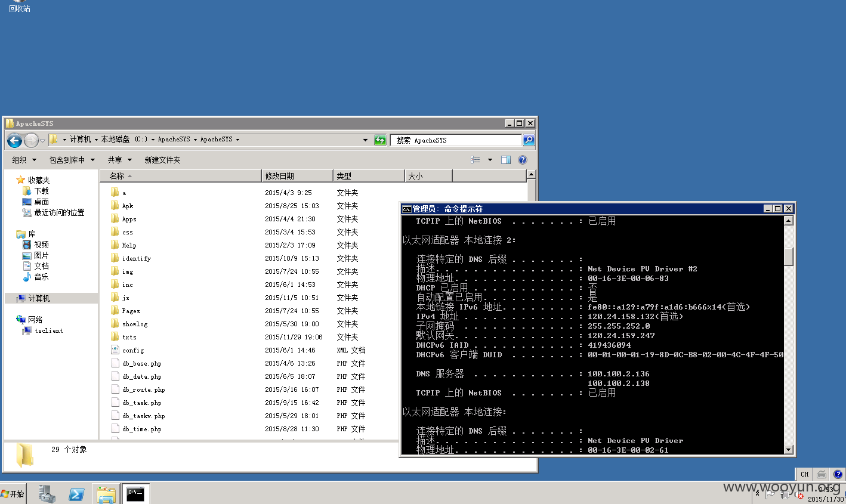846x504 pixels.
Task: Expand the view options dropdown arrow
Action: (490, 160)
